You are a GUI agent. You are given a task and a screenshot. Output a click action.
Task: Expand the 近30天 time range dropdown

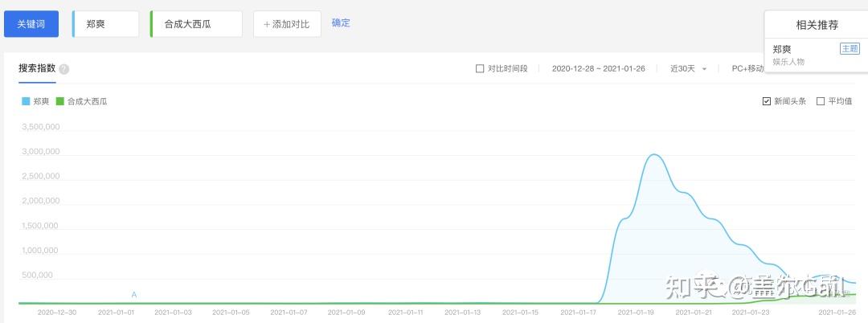(x=688, y=69)
